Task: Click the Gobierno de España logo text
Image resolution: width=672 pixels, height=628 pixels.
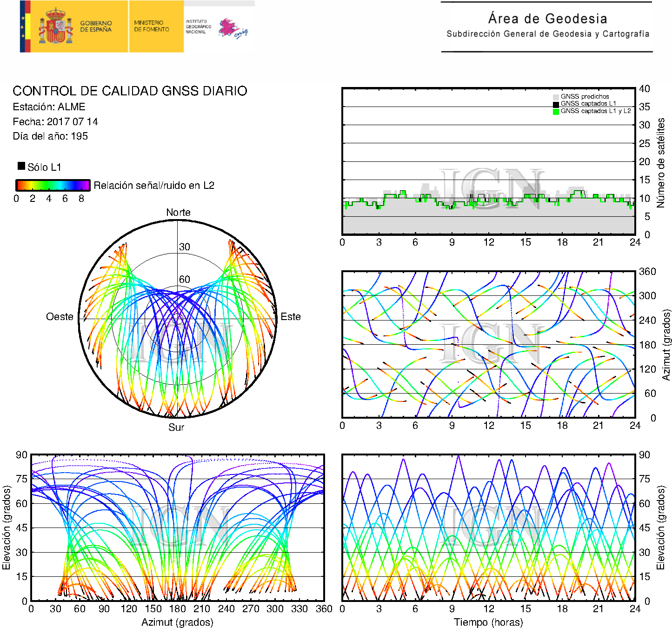Action: point(96,27)
